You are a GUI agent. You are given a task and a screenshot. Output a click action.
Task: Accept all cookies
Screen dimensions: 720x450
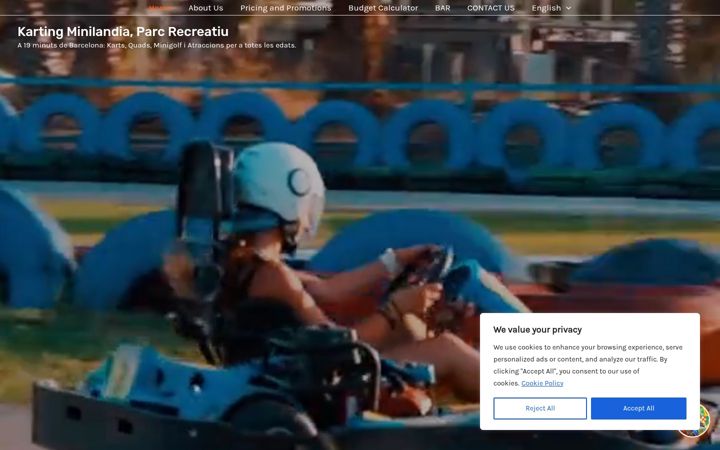638,408
